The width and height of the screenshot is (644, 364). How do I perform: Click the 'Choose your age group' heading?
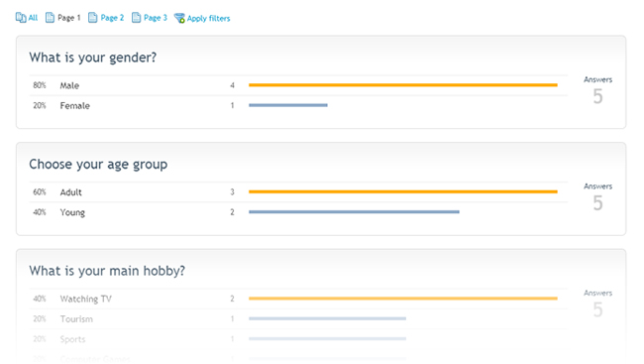98,165
